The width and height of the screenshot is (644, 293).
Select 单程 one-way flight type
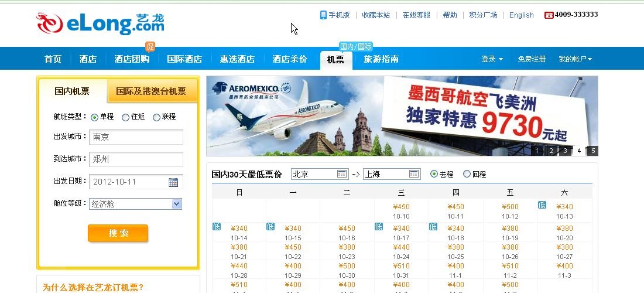tap(94, 118)
